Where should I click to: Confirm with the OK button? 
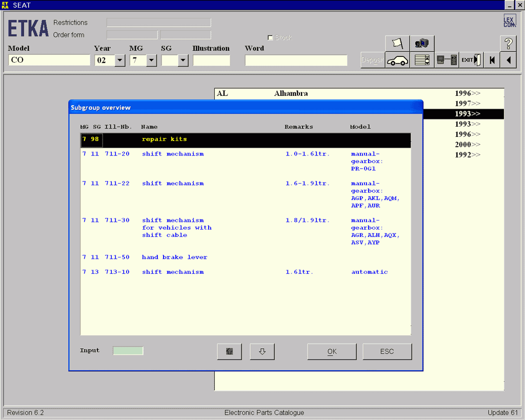332,351
